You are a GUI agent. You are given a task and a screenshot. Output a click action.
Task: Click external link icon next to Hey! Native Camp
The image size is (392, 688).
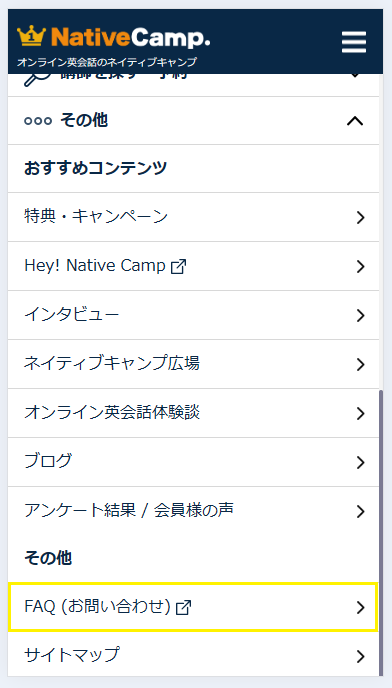(179, 266)
